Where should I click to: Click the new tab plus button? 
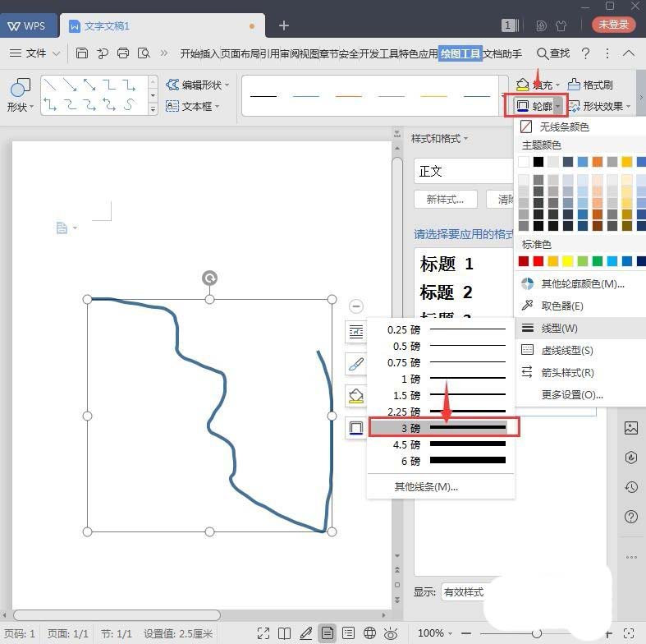tap(283, 25)
